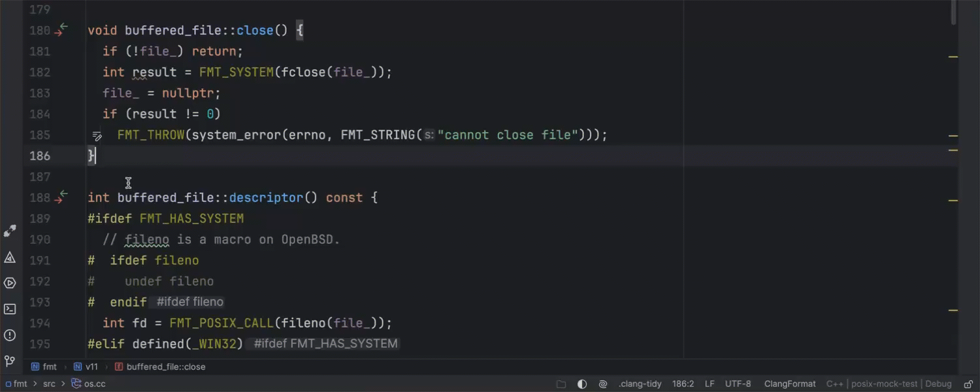Viewport: 980px width, 392px height.
Task: Open the Git version control panel
Action: click(10, 361)
